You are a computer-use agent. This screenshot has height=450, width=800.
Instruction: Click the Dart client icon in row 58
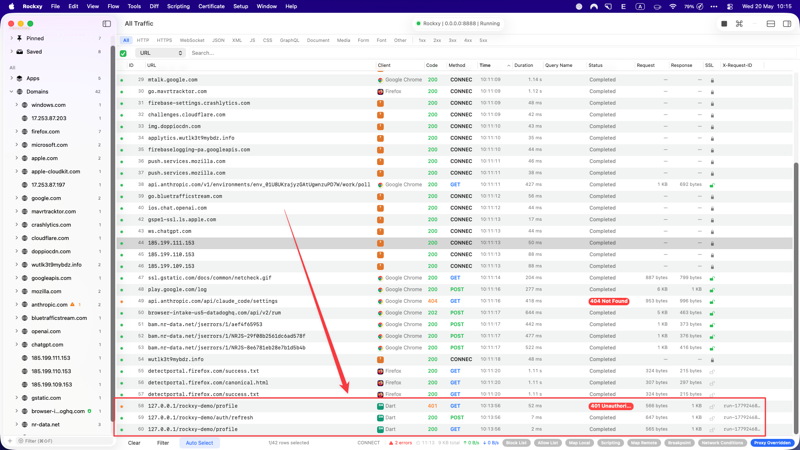[x=380, y=406]
